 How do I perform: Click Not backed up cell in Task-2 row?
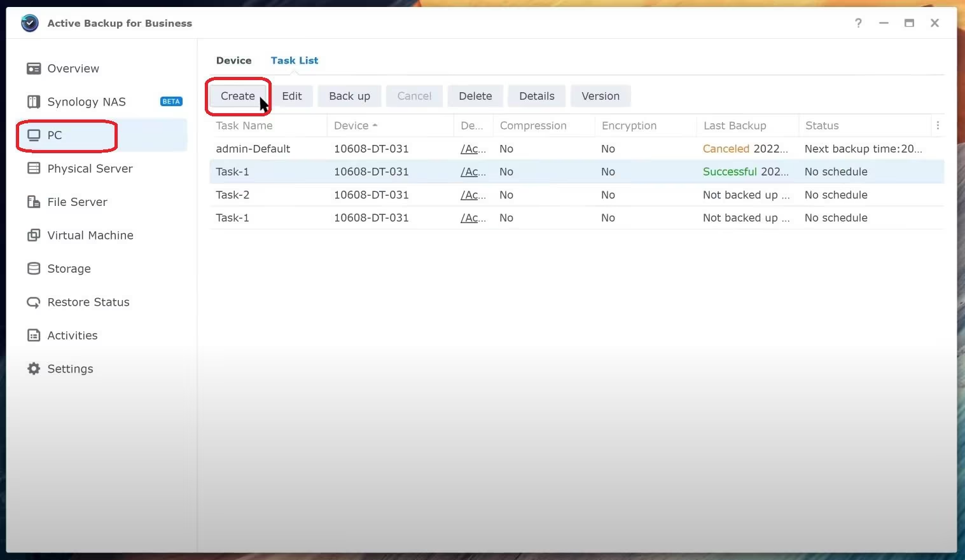coord(746,195)
